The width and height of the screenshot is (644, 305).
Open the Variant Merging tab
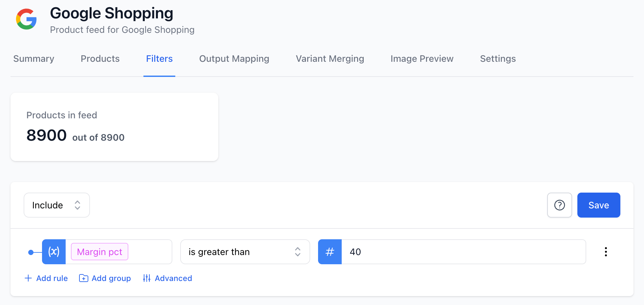[x=330, y=59]
